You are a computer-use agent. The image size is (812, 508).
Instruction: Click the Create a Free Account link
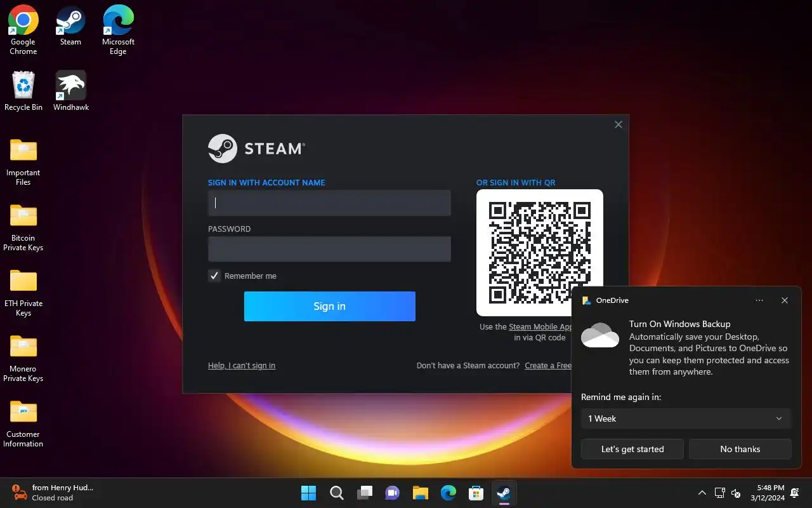point(548,365)
